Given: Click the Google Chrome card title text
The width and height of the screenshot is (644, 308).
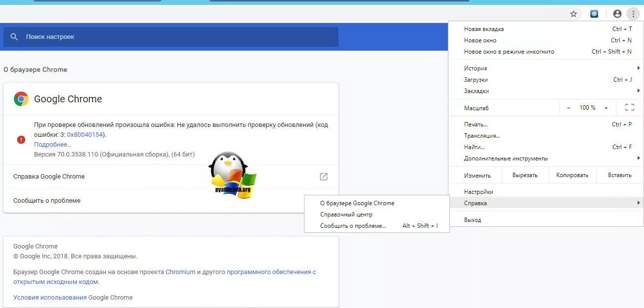Looking at the screenshot, I should (x=68, y=99).
